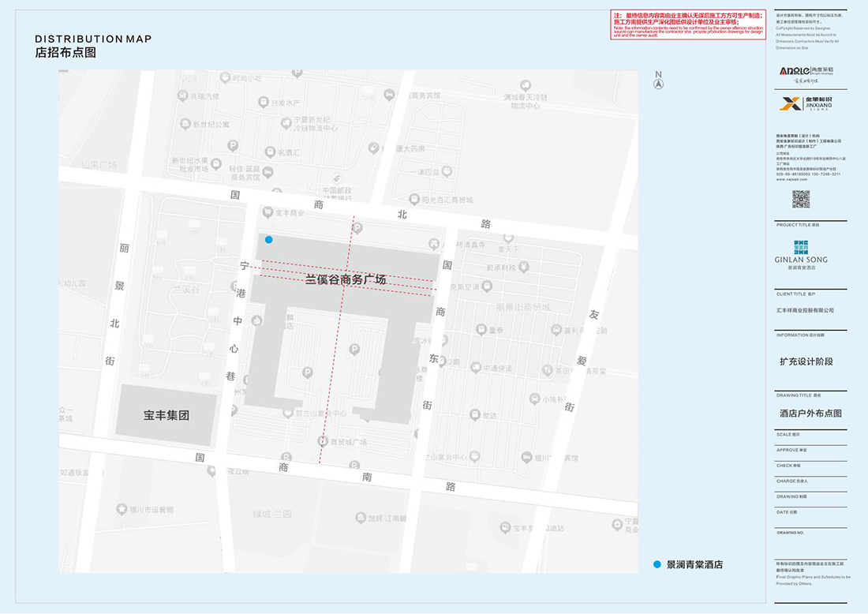Click the DISTRIBUTION MAP heading
This screenshot has height=614, width=868.
(93, 39)
